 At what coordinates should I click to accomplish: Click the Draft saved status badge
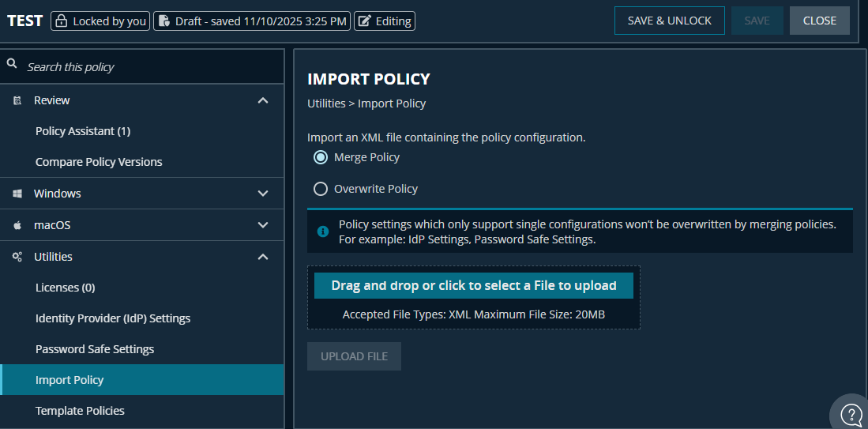(252, 21)
